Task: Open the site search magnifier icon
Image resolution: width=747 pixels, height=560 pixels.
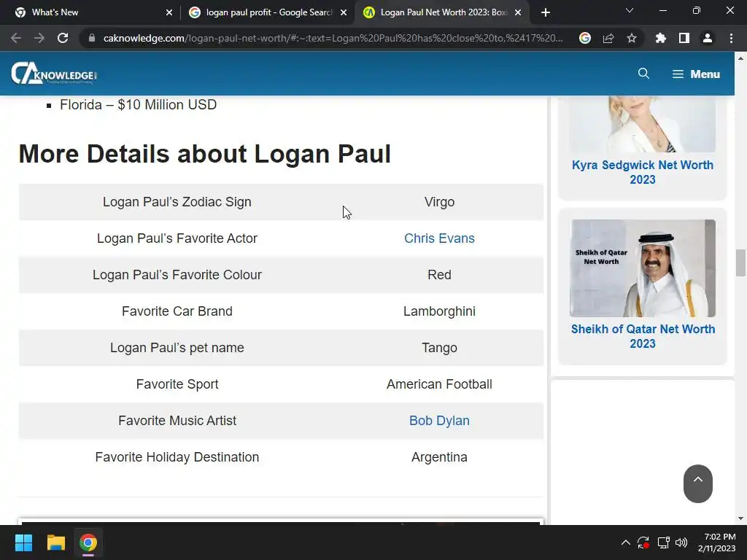Action: click(x=643, y=74)
